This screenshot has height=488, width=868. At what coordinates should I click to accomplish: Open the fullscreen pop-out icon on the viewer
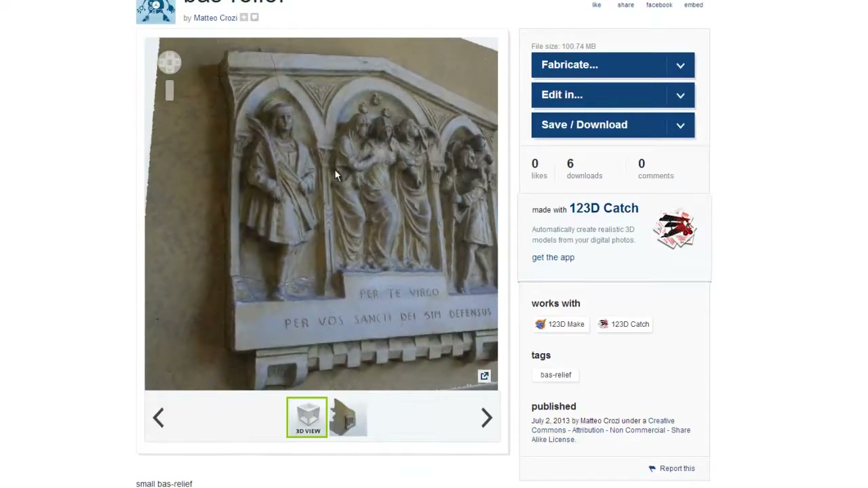(484, 375)
